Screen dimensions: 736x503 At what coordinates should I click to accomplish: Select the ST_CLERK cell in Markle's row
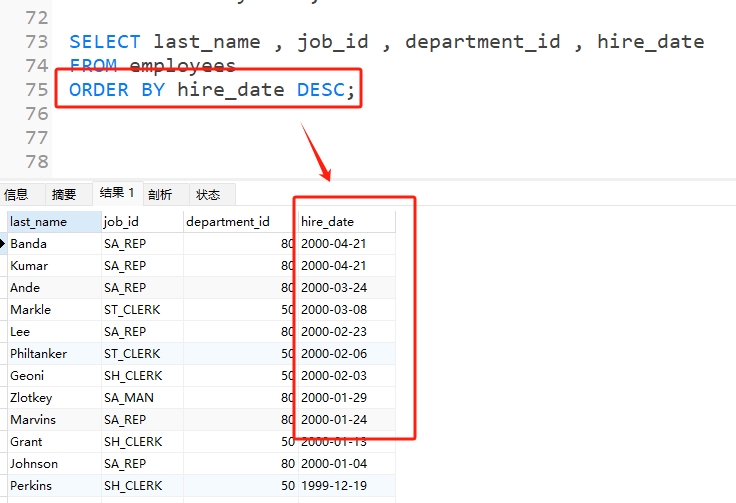click(142, 309)
